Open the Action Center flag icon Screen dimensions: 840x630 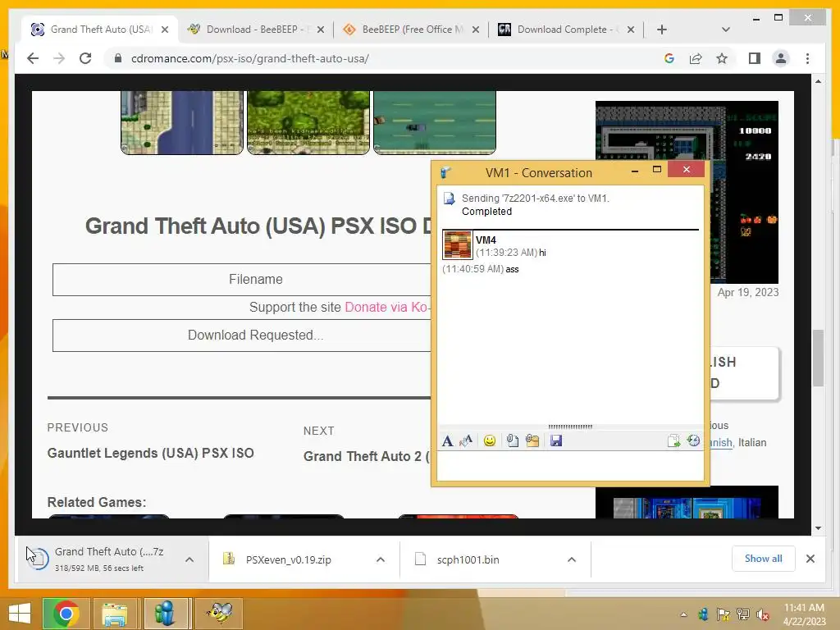pyautogui.click(x=723, y=614)
